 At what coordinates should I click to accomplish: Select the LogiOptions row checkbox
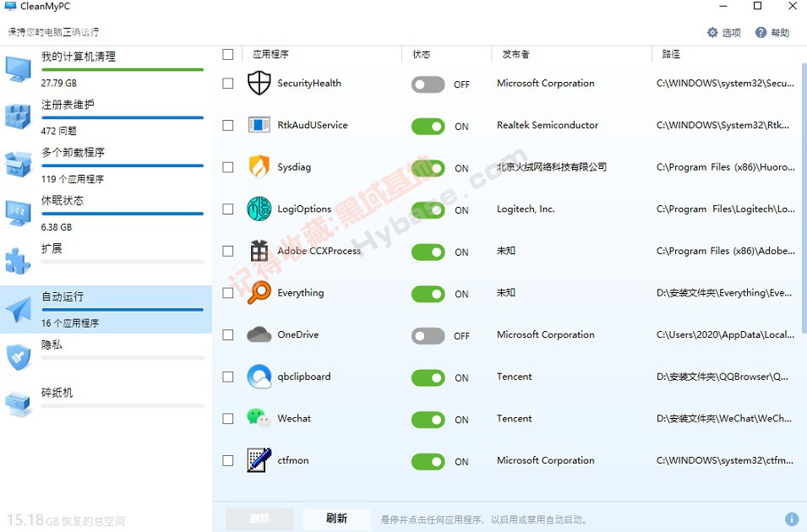(228, 209)
